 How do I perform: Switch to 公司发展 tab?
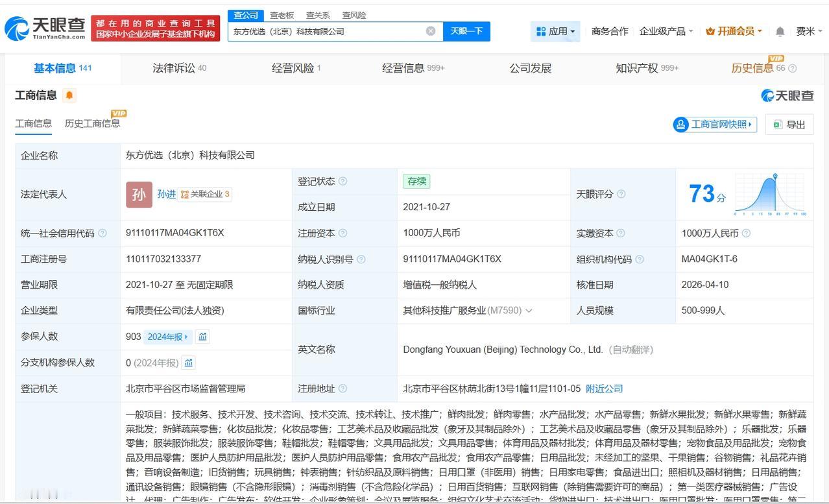530,68
